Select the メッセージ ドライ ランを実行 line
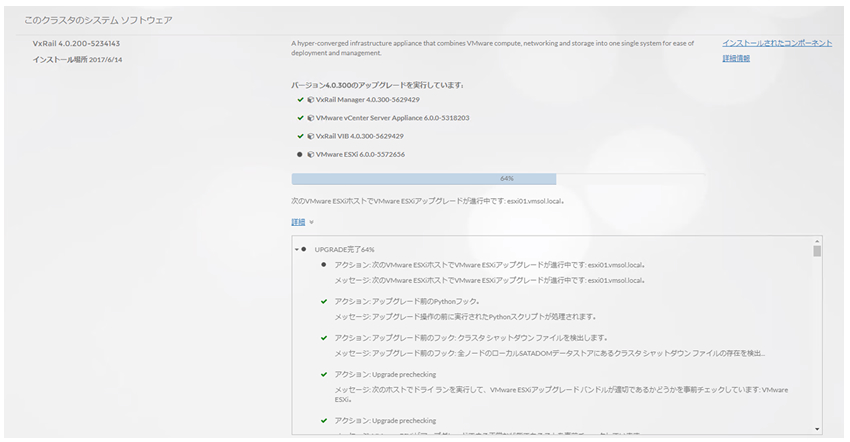Screen dimensions: 850x442 pos(562,395)
